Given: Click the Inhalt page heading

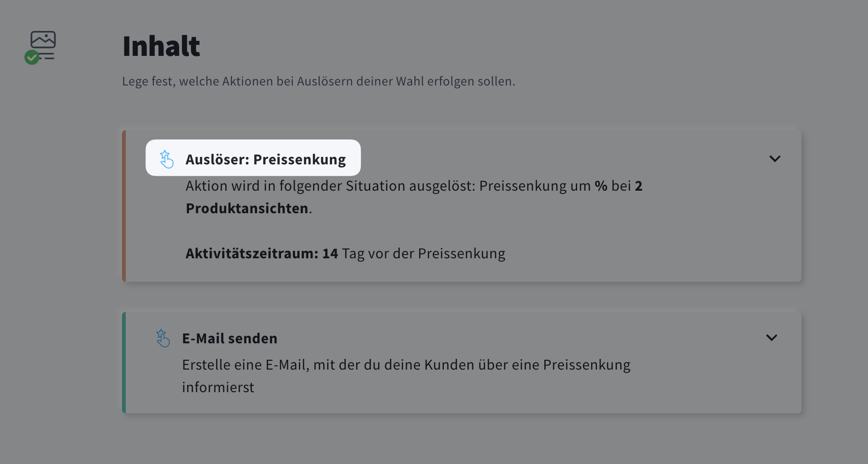Looking at the screenshot, I should 161,46.
